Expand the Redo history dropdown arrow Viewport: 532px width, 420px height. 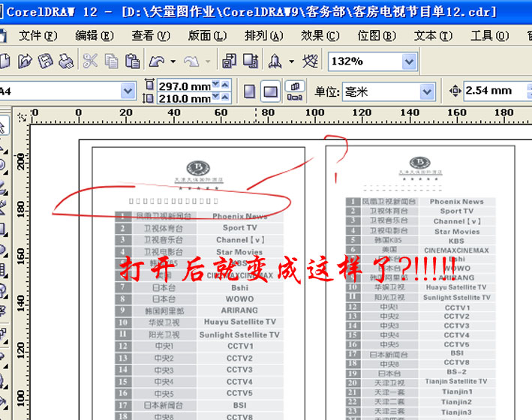(208, 61)
